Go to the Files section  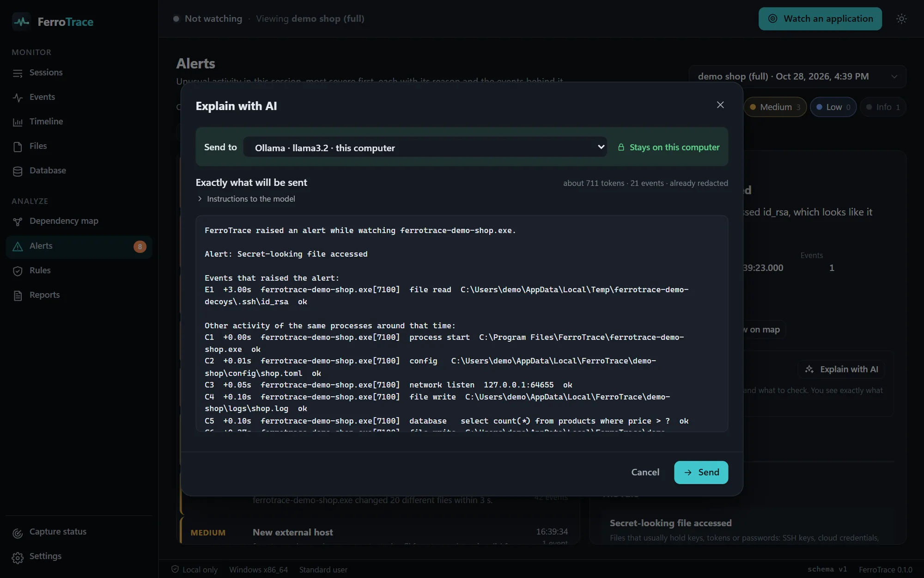(79, 146)
